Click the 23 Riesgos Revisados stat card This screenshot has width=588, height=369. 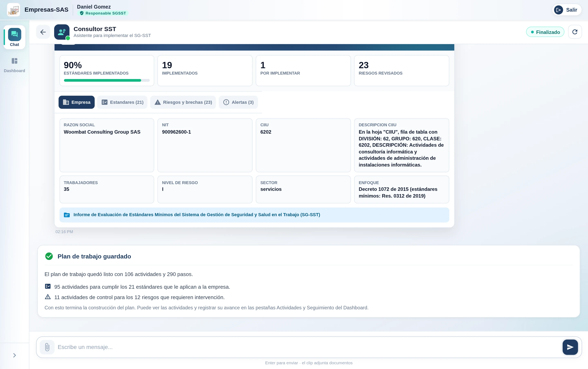tap(402, 70)
